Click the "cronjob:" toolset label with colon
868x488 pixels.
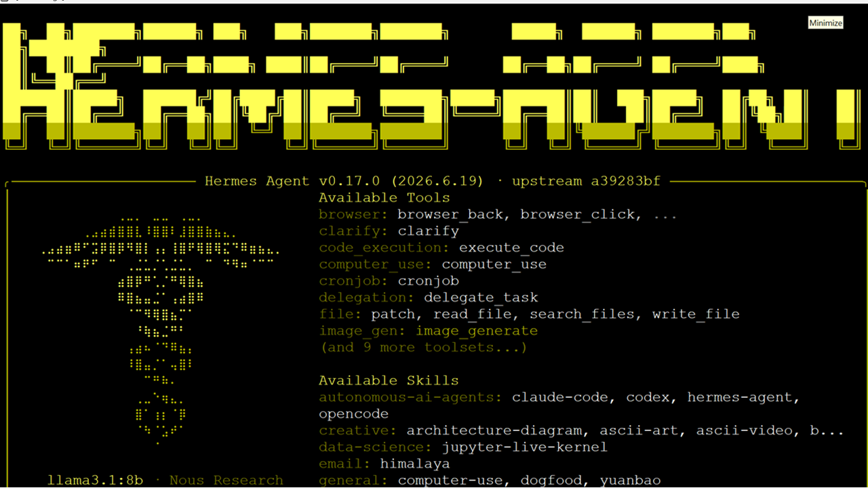(x=354, y=281)
